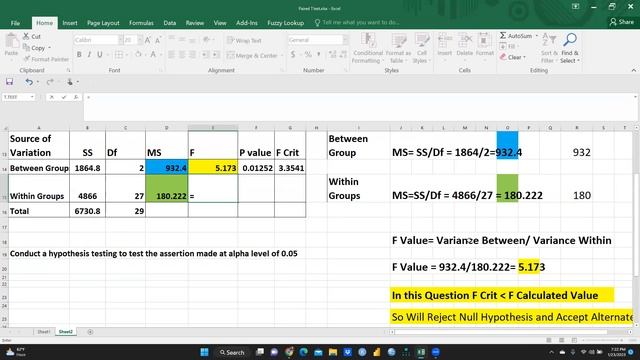Switch to the Sheet1 worksheet tab
This screenshot has height=360, width=640.
(x=44, y=332)
